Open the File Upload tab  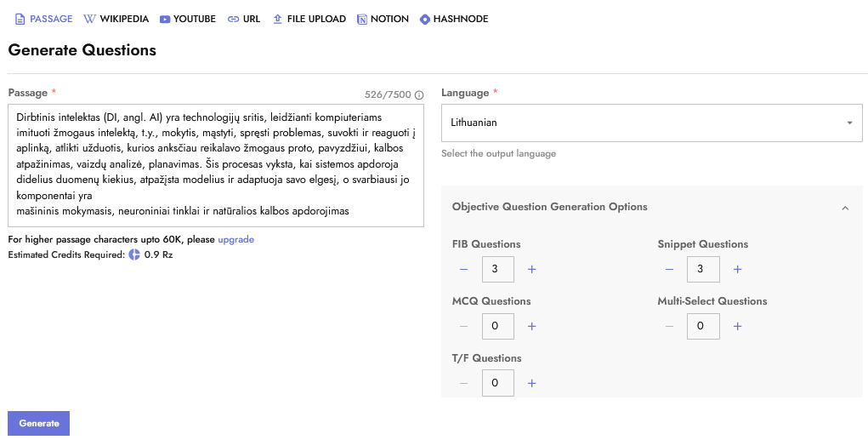pyautogui.click(x=309, y=19)
